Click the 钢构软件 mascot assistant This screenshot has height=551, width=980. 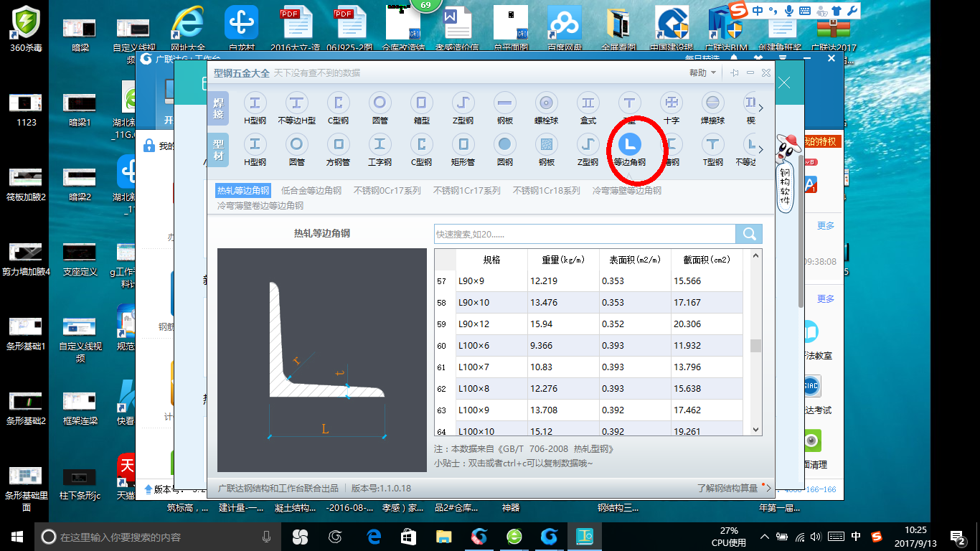coord(786,173)
